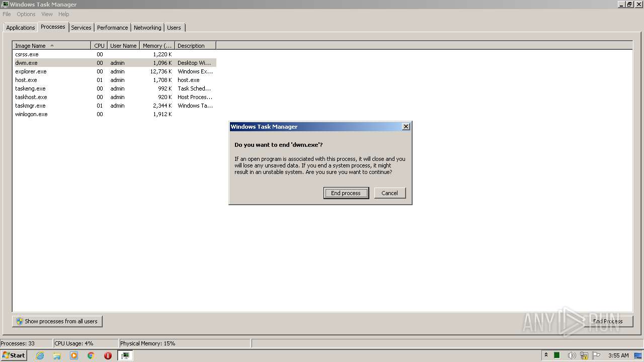
Task: Select the taskeng.exe process row
Action: click(x=114, y=88)
